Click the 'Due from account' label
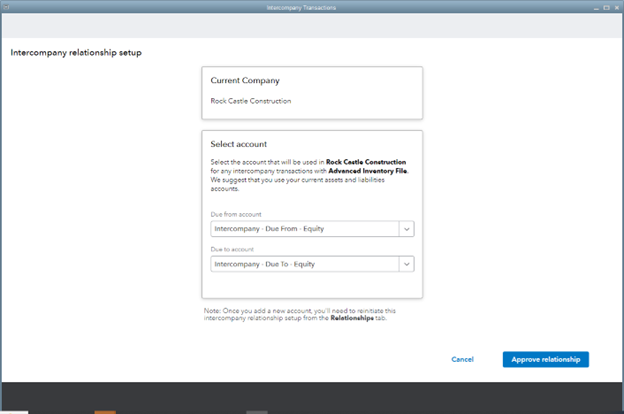 click(236, 214)
